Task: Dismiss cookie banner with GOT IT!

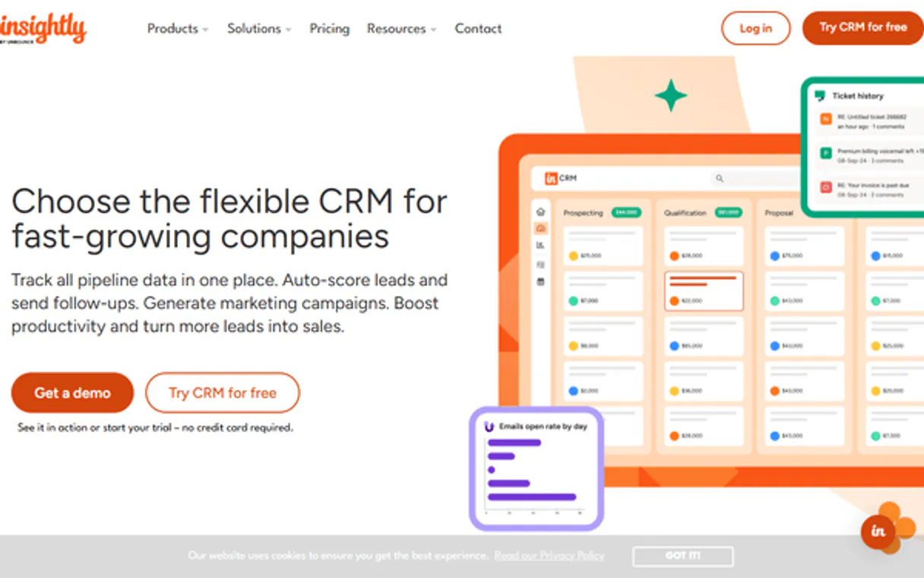Action: [682, 556]
